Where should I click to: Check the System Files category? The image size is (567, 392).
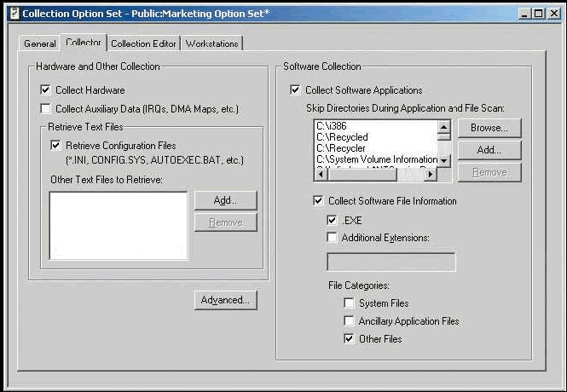coord(349,303)
